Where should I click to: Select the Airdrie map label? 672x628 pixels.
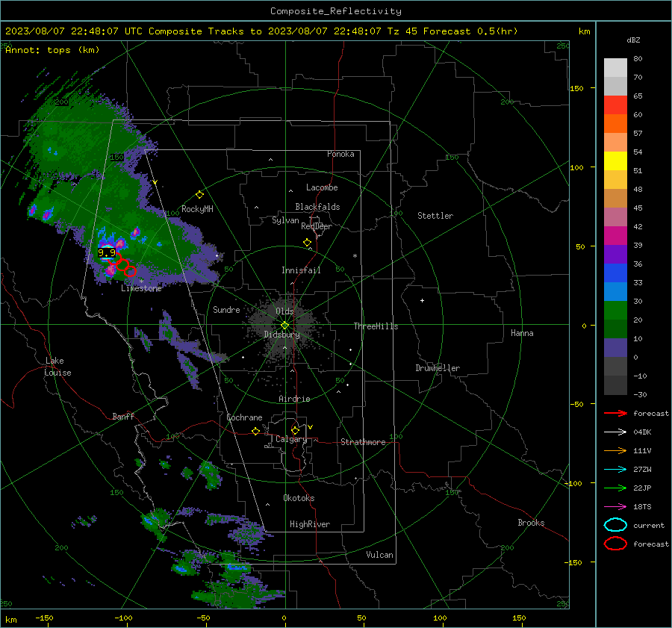pos(294,399)
